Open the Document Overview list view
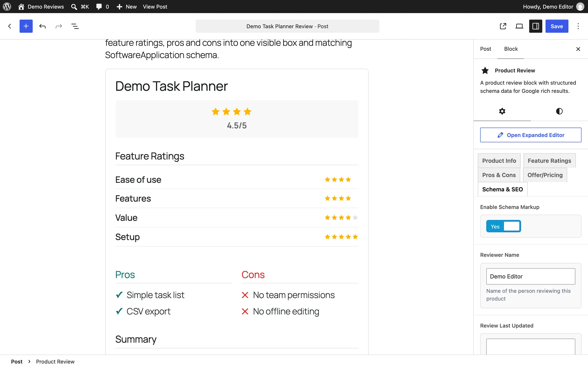This screenshot has height=368, width=588. point(75,26)
